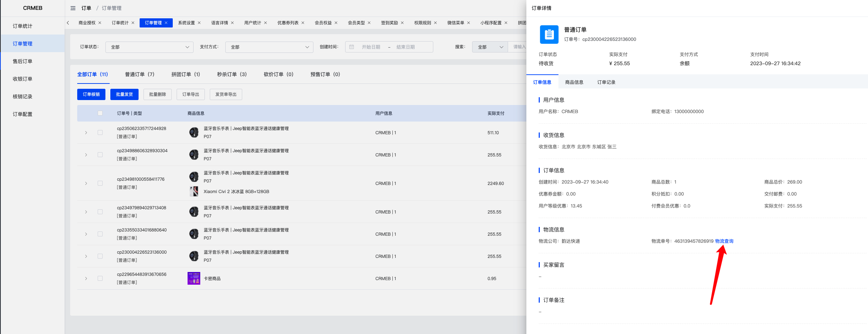868x334 pixels.
Task: Close the 订单管理 tab
Action: 166,23
